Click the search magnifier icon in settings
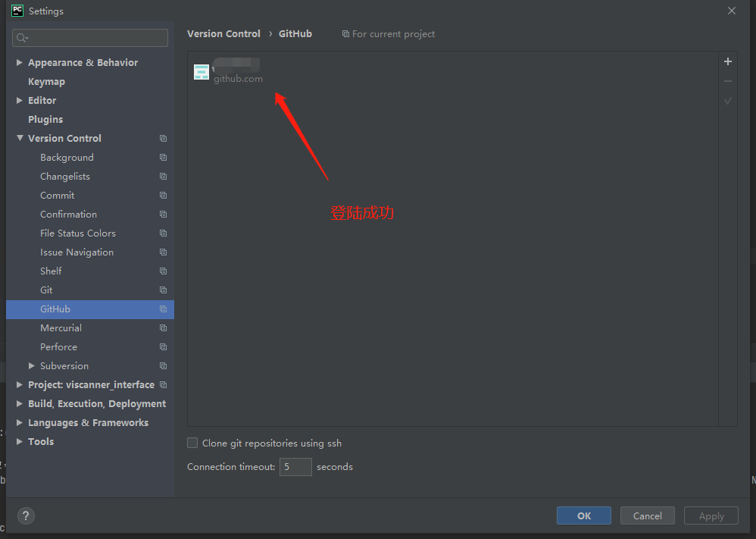 point(22,38)
